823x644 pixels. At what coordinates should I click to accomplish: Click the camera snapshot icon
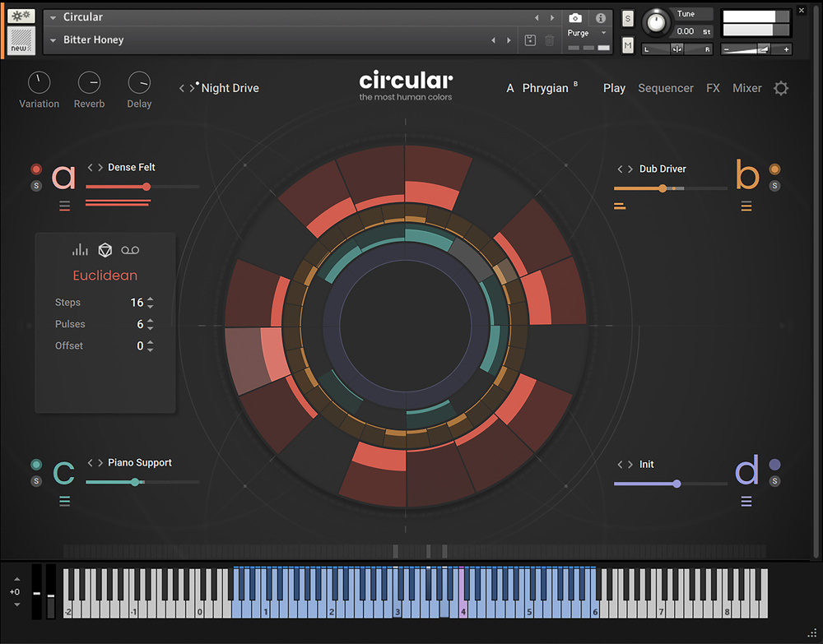[575, 18]
